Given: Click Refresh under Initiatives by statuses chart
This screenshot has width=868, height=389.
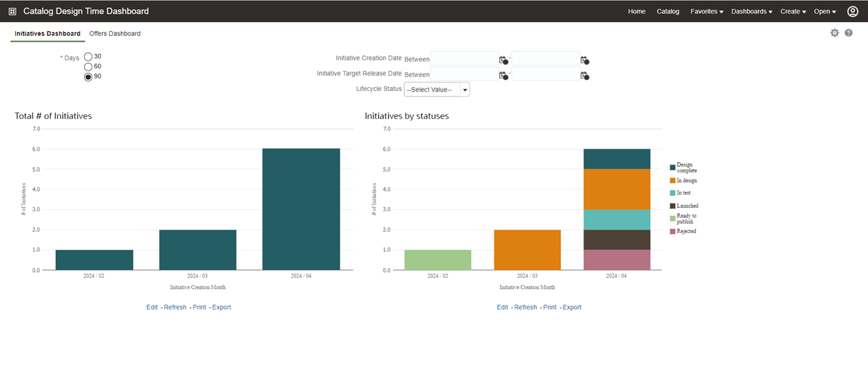Looking at the screenshot, I should [525, 307].
